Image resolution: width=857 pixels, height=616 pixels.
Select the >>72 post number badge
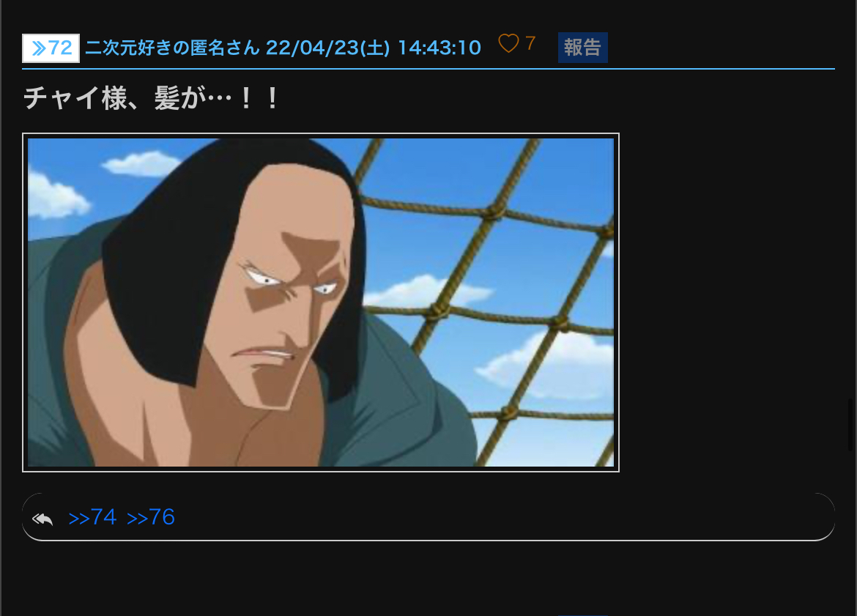(51, 48)
